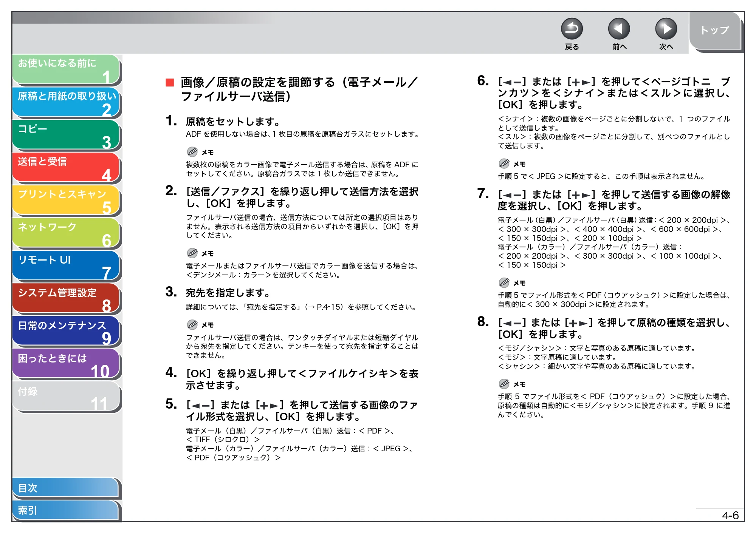
Task: Click the memo pencil icon under step 1
Action: 192,152
